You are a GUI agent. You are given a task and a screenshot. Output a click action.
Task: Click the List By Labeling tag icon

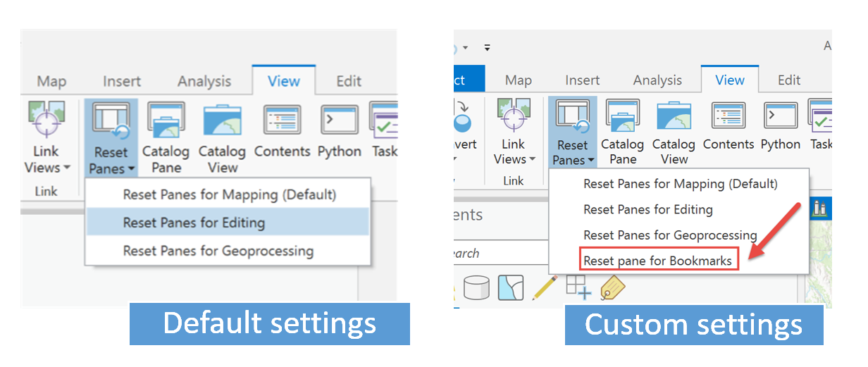612,287
